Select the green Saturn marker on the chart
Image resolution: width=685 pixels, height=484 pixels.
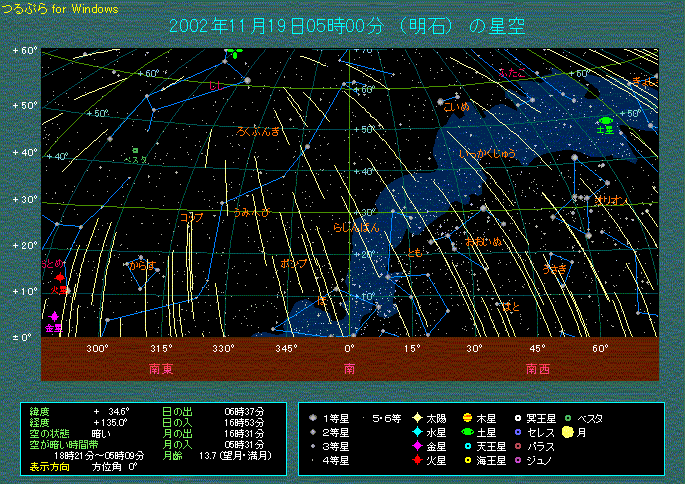[604, 121]
